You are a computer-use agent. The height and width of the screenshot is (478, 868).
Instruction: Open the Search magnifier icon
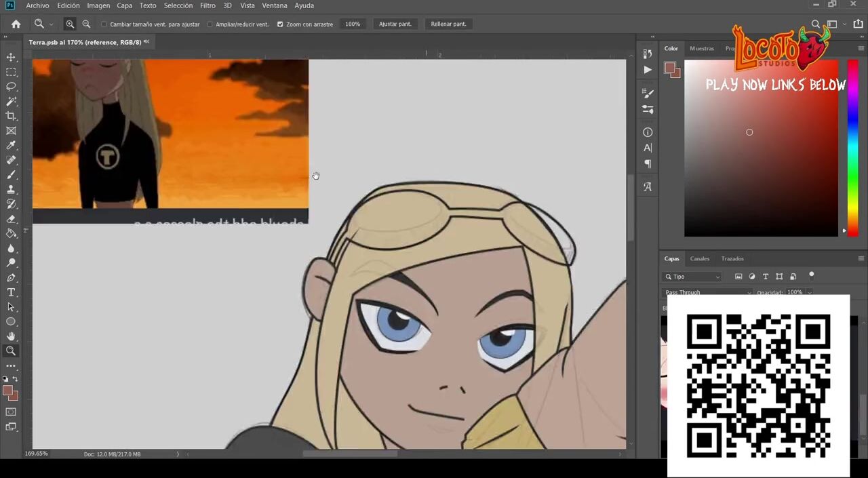[816, 24]
